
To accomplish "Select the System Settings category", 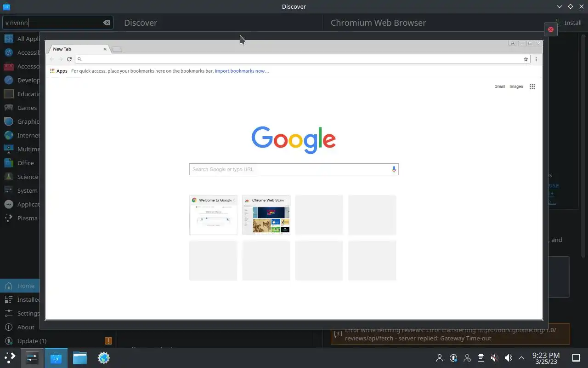I will [x=20, y=190].
